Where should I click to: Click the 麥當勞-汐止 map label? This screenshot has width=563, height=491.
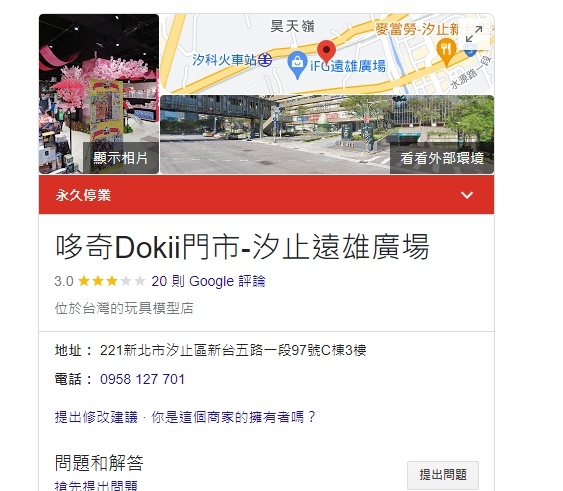417,29
